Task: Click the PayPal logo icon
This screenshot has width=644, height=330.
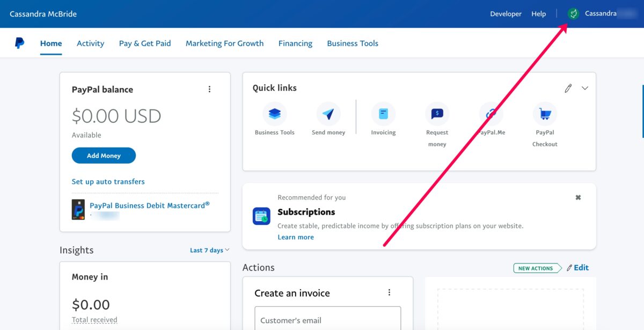Action: coord(19,43)
